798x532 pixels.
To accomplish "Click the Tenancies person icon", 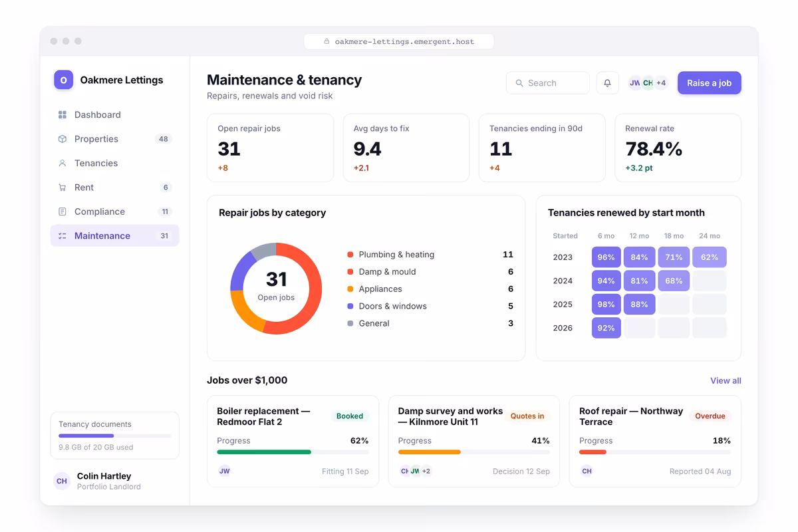I will [63, 163].
